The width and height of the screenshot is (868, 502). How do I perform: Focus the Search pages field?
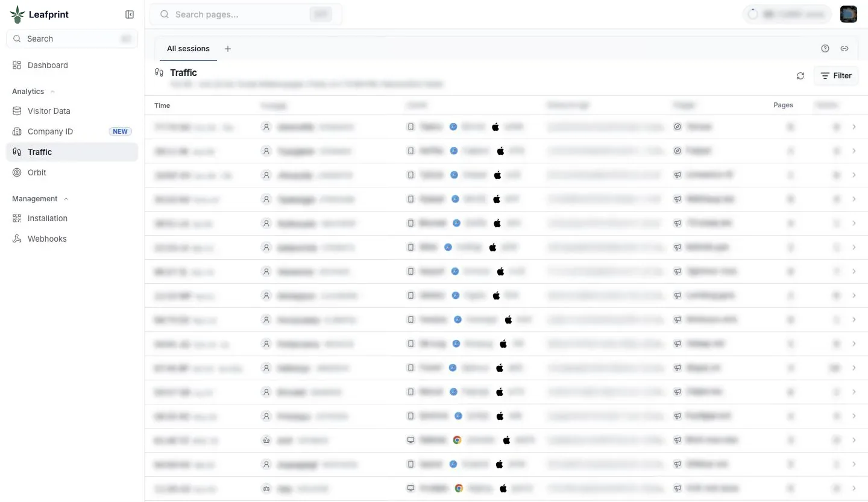coord(246,14)
